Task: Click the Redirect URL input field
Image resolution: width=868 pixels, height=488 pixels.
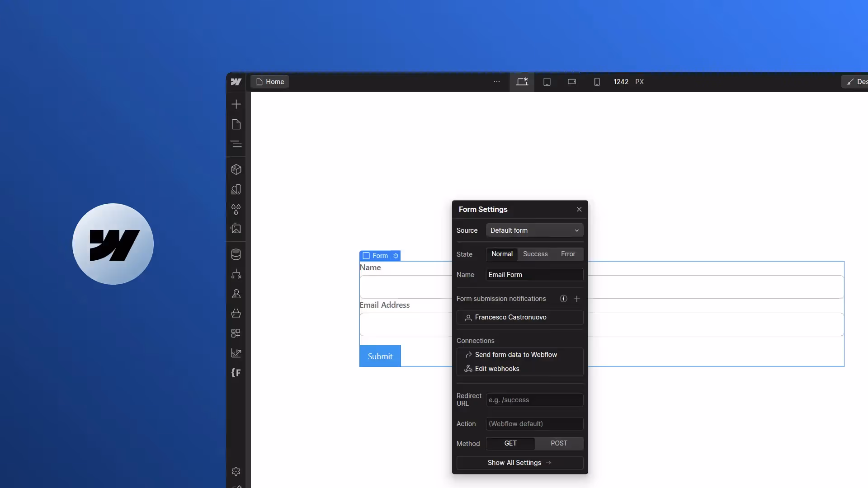Action: click(534, 400)
